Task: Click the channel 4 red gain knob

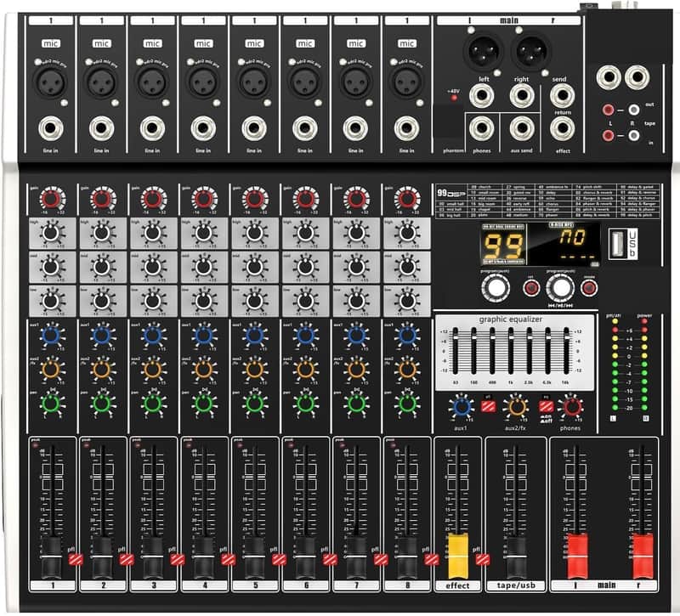Action: point(203,199)
